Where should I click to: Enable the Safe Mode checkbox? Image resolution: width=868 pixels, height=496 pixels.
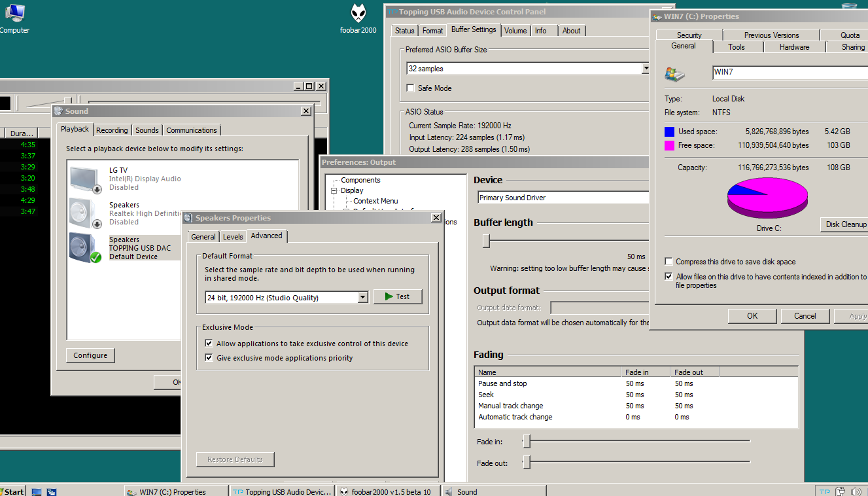point(411,88)
